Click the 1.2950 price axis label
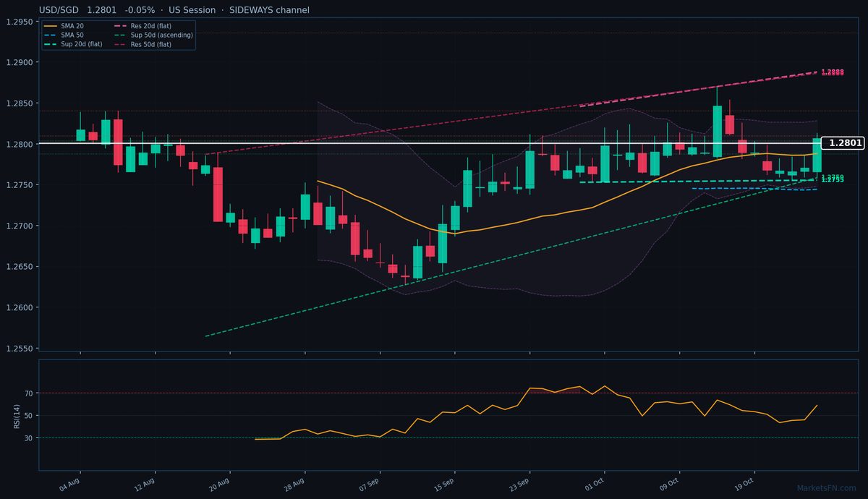The image size is (868, 499). click(20, 22)
